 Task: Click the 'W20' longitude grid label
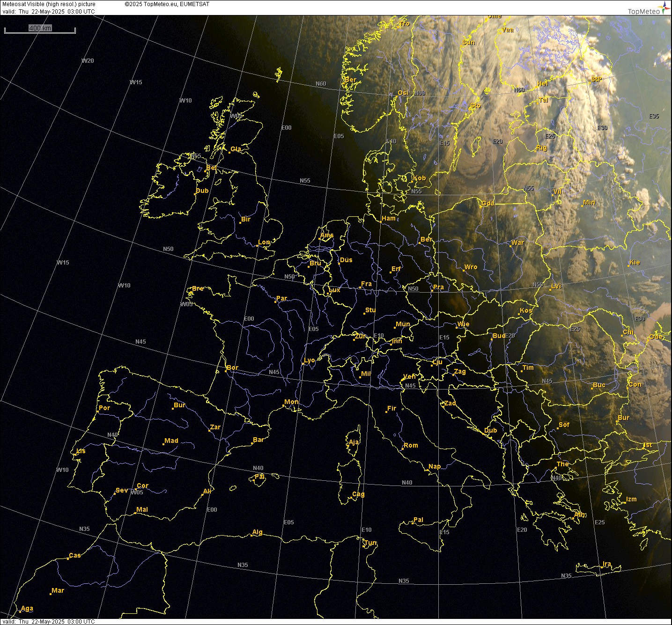pos(88,61)
